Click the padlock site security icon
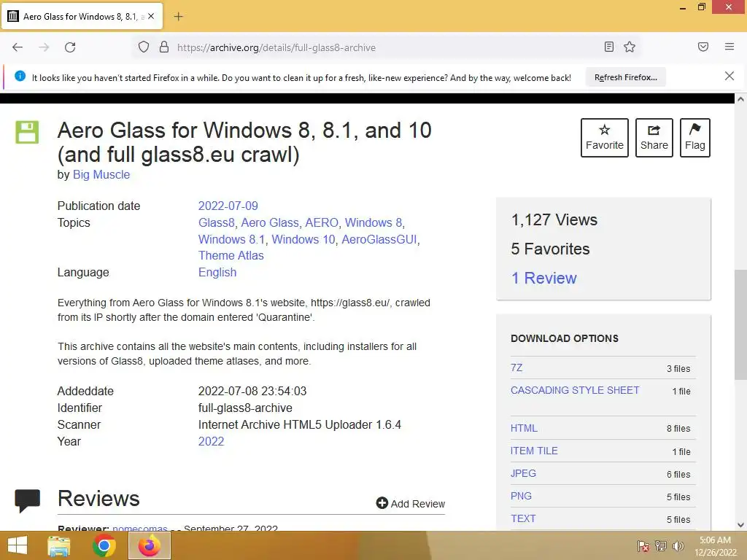The image size is (747, 560). [x=164, y=47]
